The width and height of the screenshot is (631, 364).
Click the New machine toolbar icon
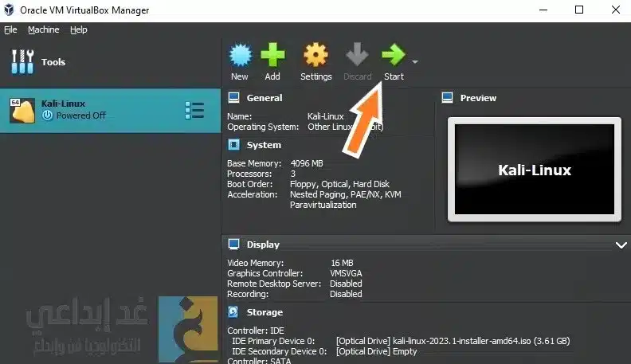[x=241, y=55]
